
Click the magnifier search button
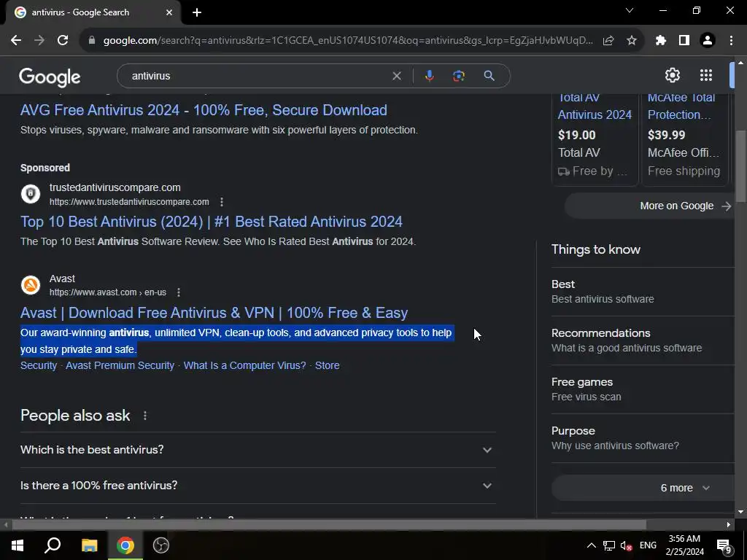pos(489,76)
